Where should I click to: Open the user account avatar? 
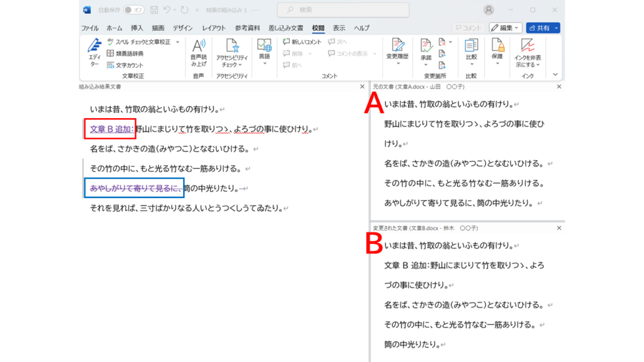(x=488, y=10)
